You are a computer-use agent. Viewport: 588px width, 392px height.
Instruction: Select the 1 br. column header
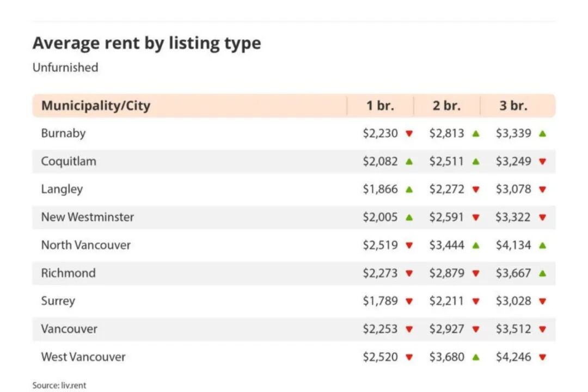(x=380, y=106)
